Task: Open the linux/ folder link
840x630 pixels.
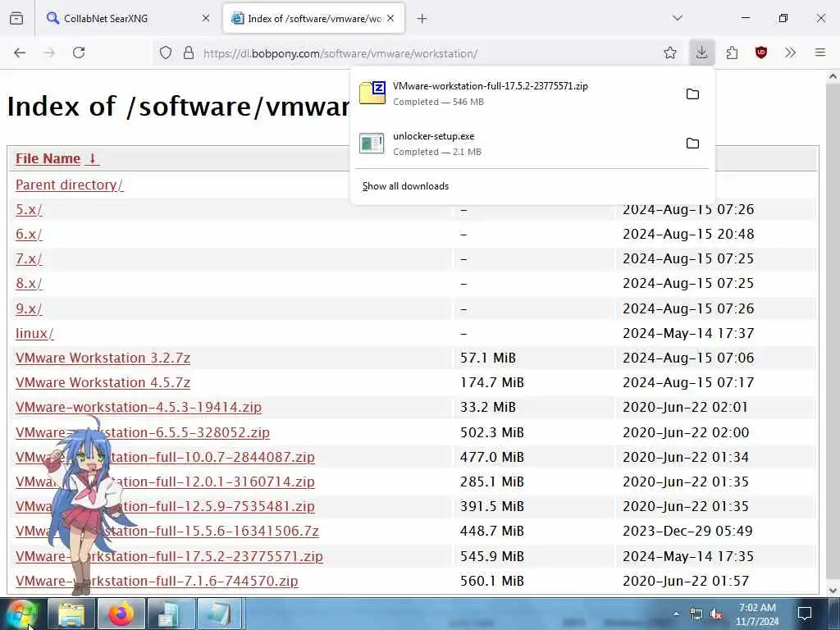Action: coord(34,333)
